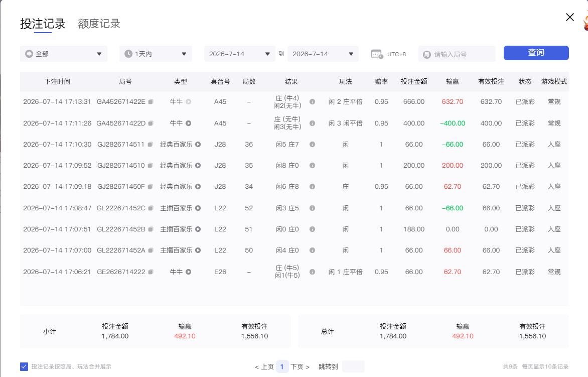Copy round number GE2626714222

tap(151, 272)
